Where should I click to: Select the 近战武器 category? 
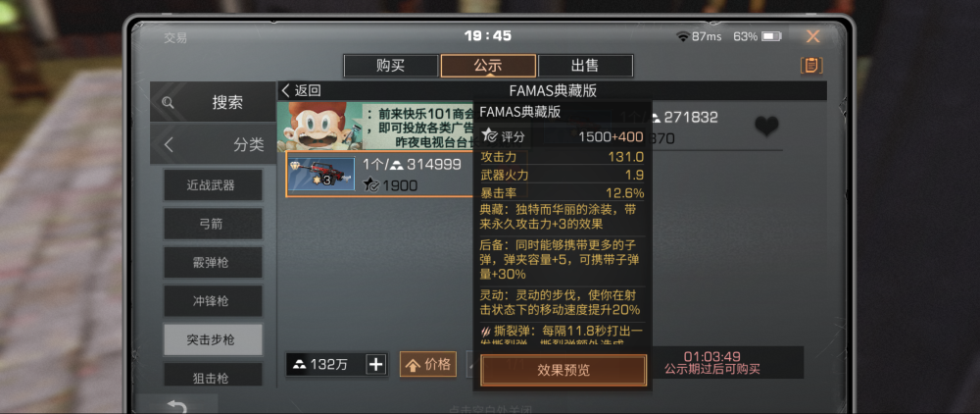pos(213,185)
